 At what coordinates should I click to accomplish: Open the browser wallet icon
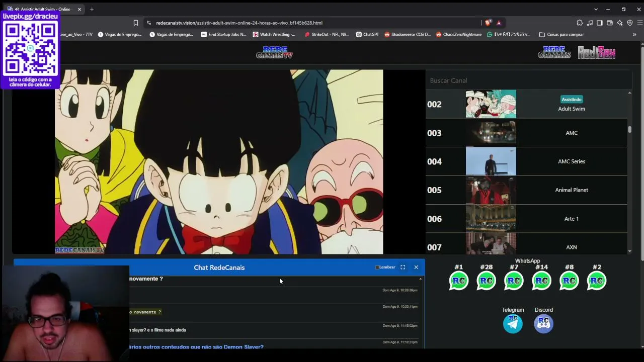click(x=610, y=23)
